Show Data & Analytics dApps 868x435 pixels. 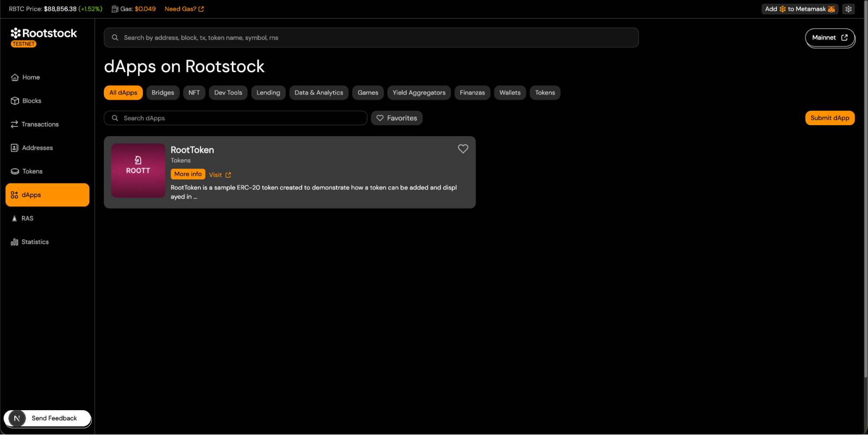pyautogui.click(x=318, y=93)
